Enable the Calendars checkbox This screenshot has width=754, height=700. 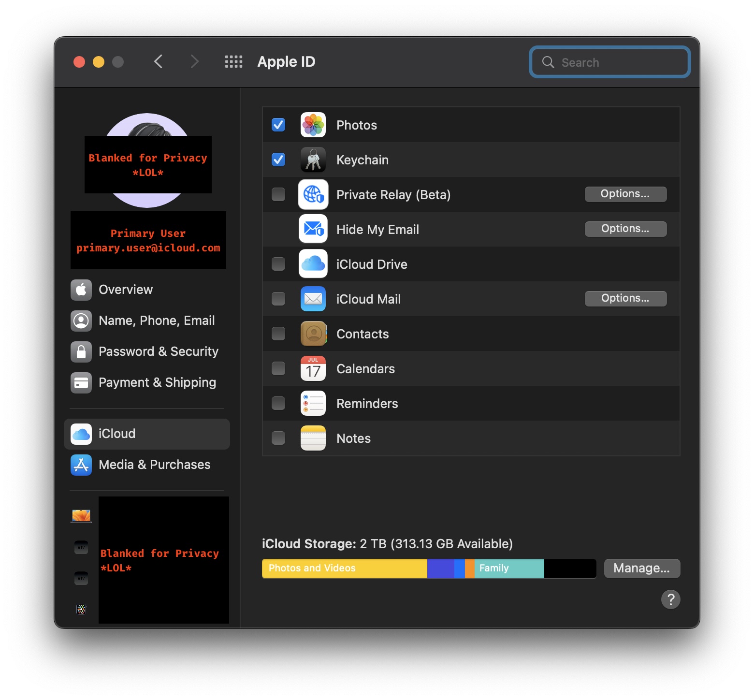click(278, 368)
